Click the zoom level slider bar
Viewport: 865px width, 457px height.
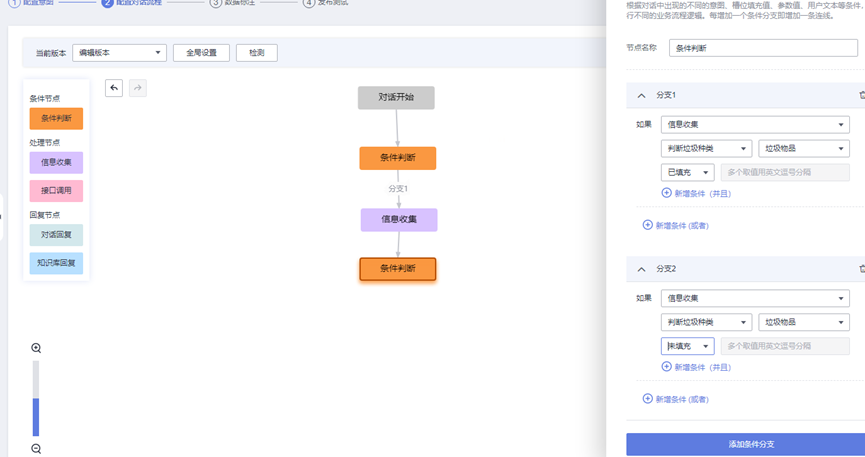coord(36,398)
